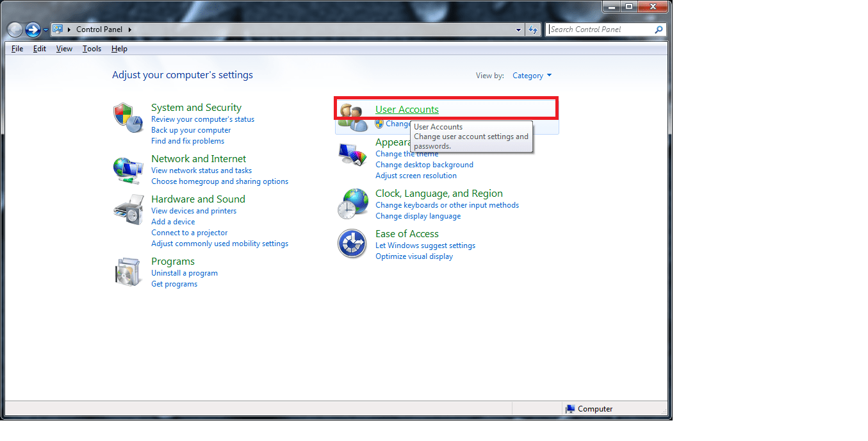The height and width of the screenshot is (441, 868).
Task: Open the Clock, Language, and Region globe icon
Action: tap(352, 205)
